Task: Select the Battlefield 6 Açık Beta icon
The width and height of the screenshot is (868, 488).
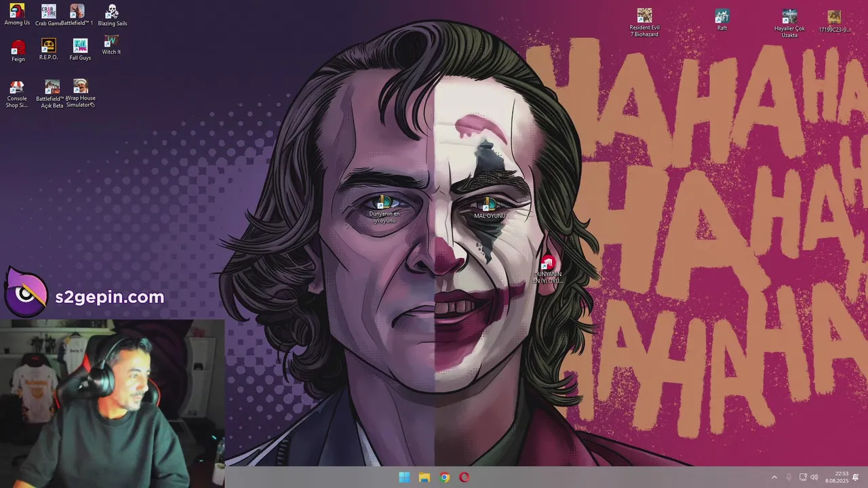Action: click(x=52, y=94)
